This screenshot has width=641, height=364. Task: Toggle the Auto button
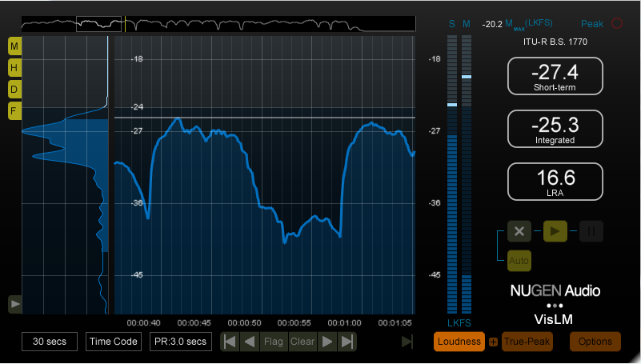point(519,261)
